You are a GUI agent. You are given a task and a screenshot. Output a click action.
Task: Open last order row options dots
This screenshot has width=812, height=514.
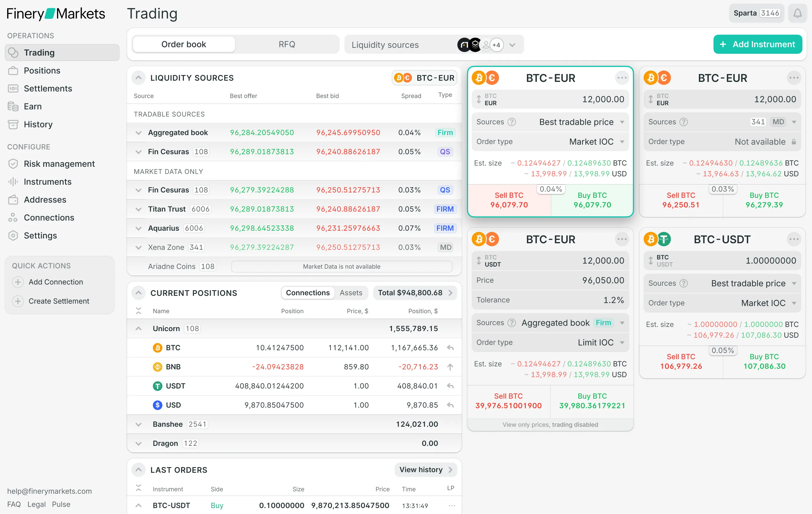click(x=452, y=505)
